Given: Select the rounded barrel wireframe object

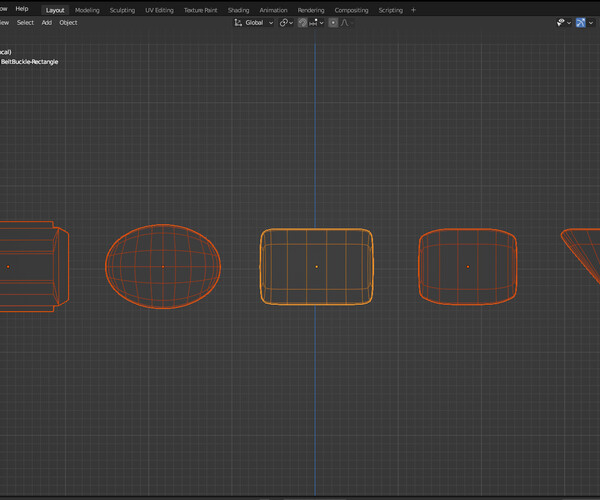Looking at the screenshot, I should pos(468,267).
